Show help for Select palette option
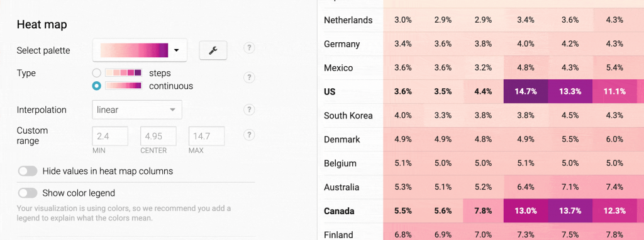Screen dimensions: 644x240 [249, 48]
